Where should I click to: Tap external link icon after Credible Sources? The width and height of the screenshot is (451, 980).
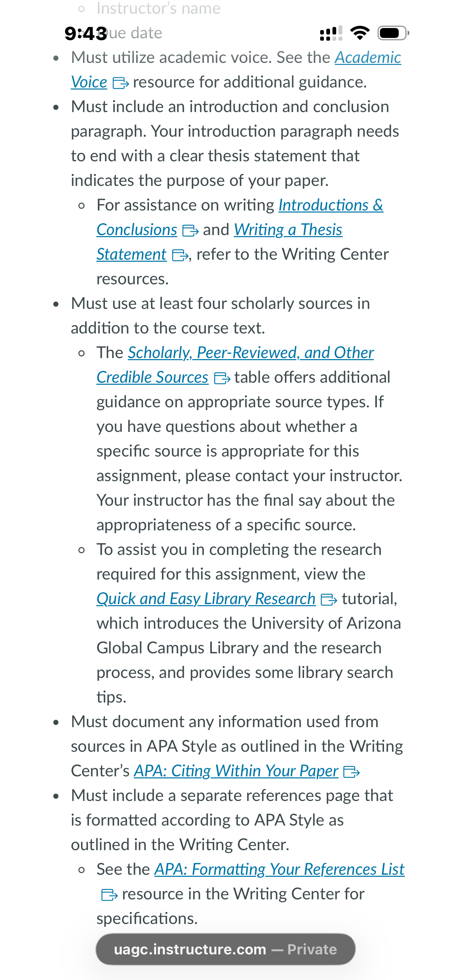[222, 378]
